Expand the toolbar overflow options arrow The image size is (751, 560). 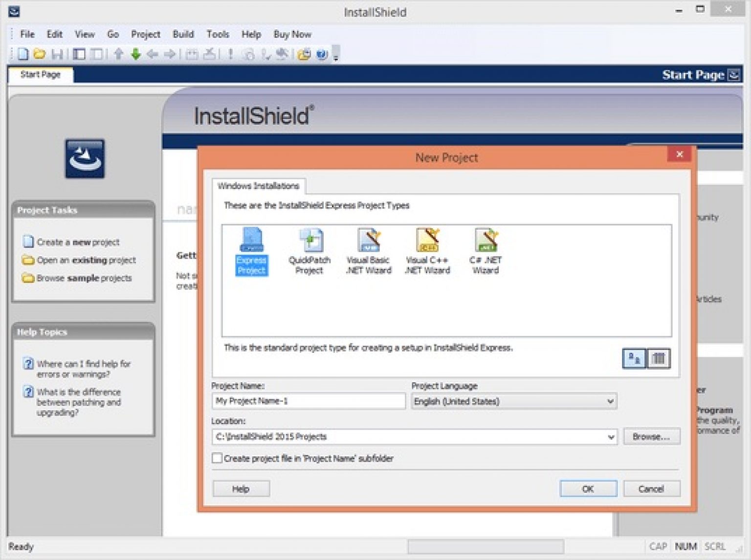click(x=336, y=58)
